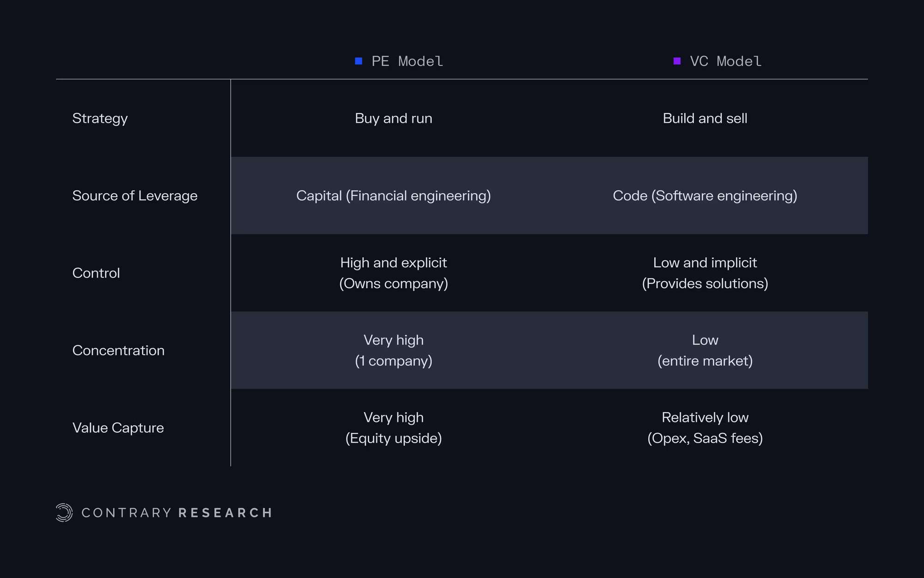Click the Strategy row label

point(100,118)
